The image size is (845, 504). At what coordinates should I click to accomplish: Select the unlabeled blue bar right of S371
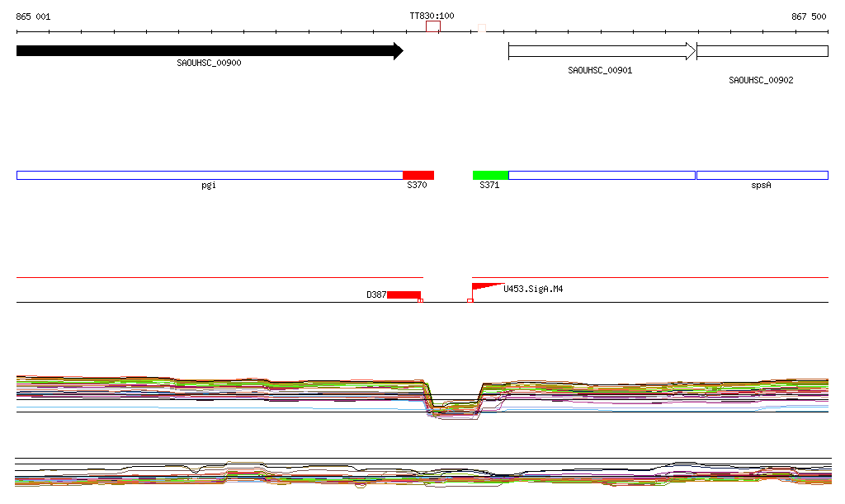[602, 175]
